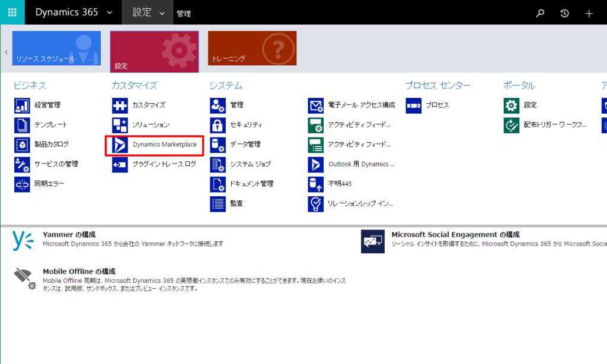Open Mobile Offline の構成 heading
This screenshot has width=607, height=364.
[79, 272]
